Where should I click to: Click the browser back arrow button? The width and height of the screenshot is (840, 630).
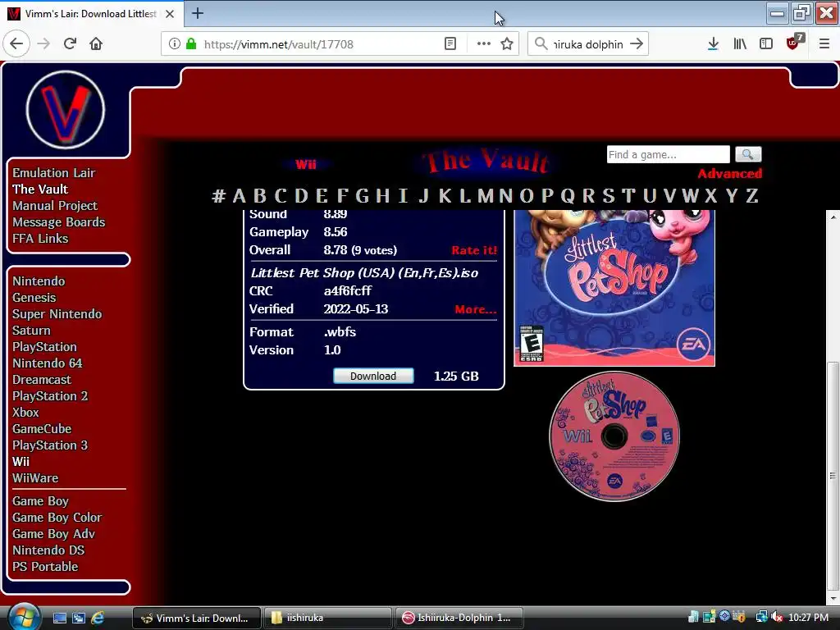pos(16,44)
